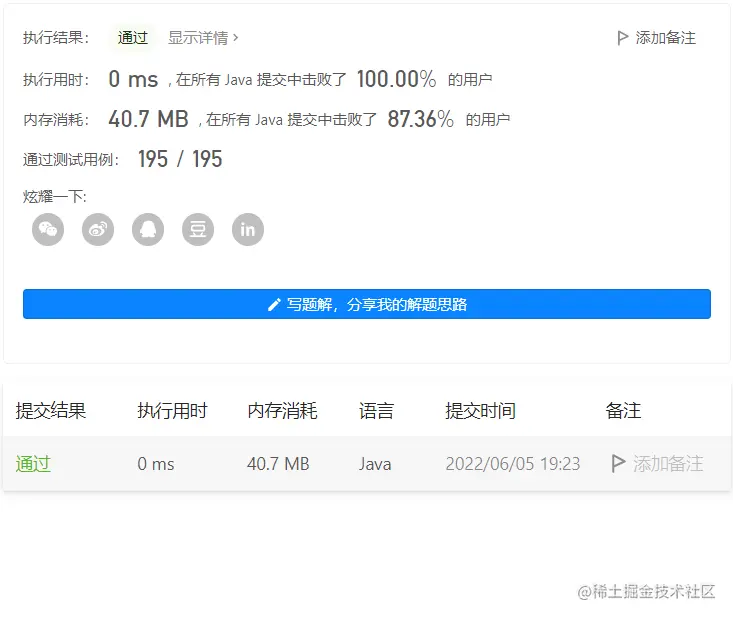
Task: Click flag icon beside top 添加备注
Action: (x=622, y=38)
